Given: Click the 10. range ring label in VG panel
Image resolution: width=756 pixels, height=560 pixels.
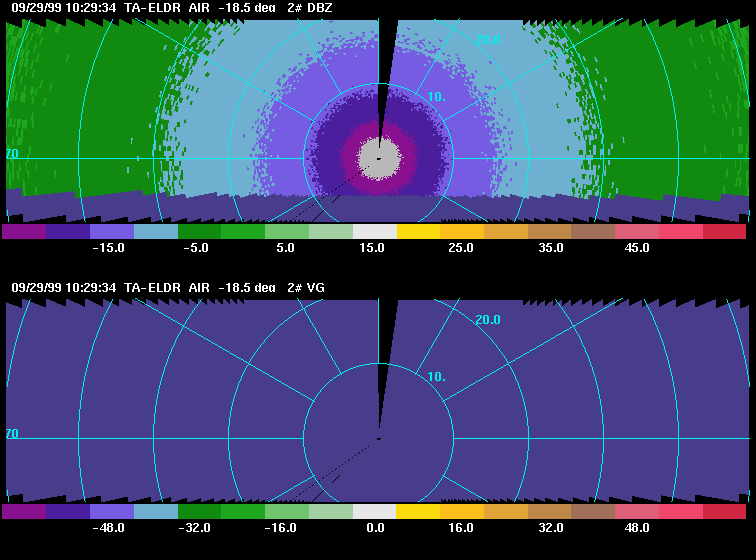Looking at the screenshot, I should [x=436, y=377].
